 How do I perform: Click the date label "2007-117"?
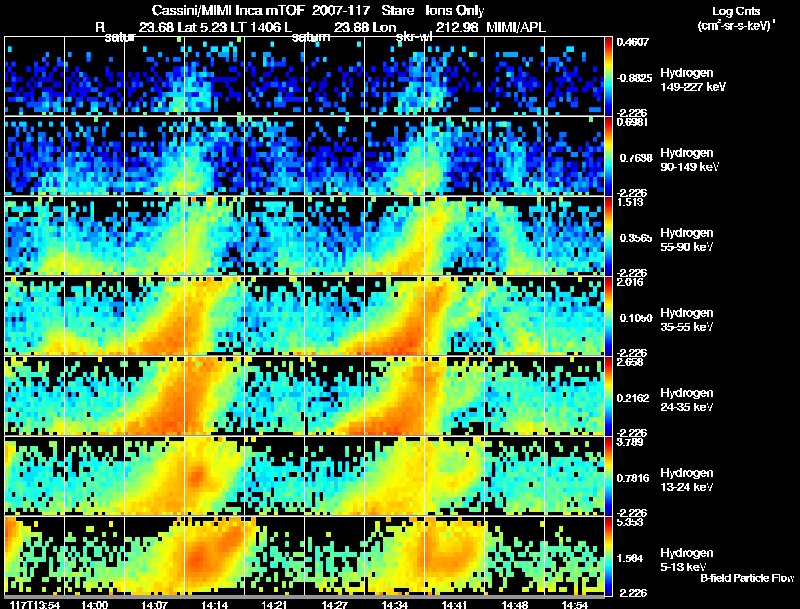coord(341,11)
